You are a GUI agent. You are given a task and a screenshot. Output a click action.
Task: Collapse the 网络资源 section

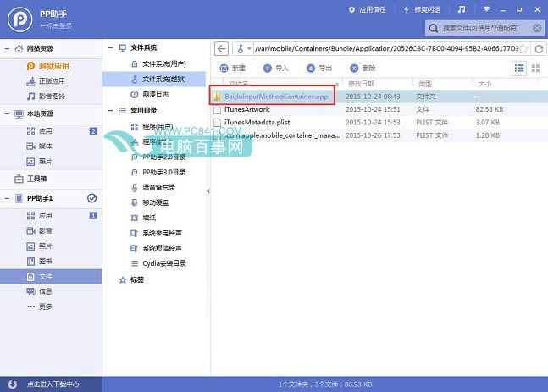tap(7, 48)
